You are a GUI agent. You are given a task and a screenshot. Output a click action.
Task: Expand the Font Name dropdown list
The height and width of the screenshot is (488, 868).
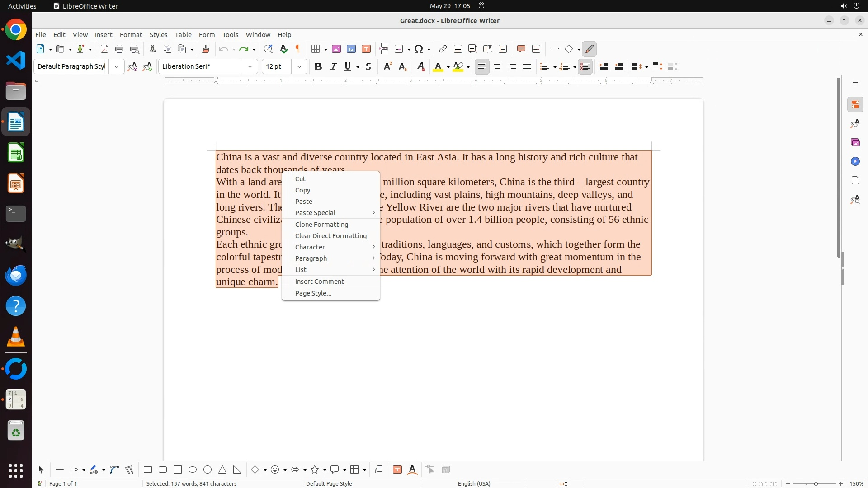[x=250, y=67]
